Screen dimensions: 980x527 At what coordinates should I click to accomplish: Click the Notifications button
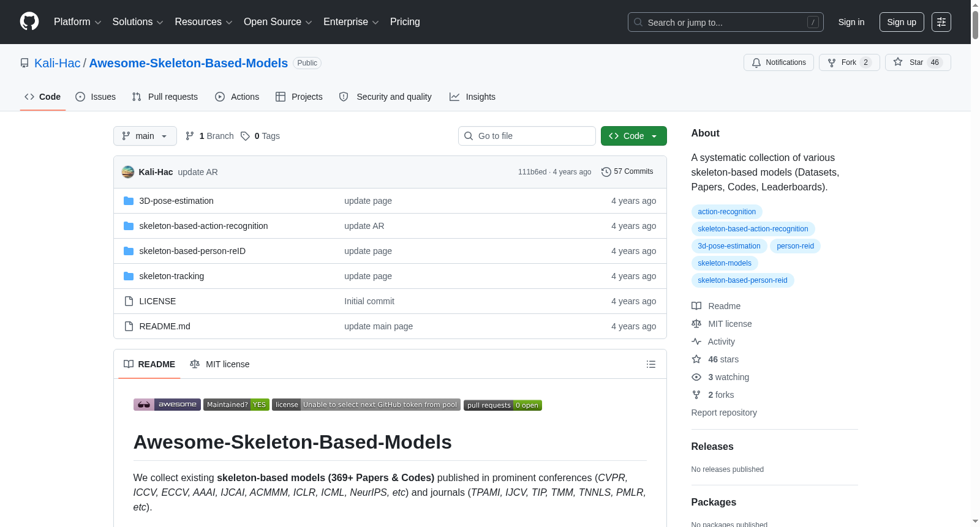point(778,62)
